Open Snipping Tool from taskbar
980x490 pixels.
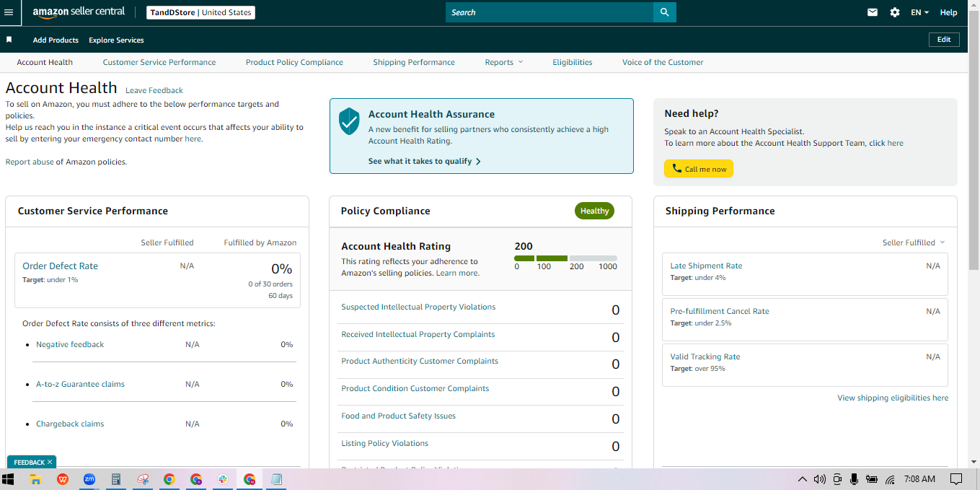[x=143, y=479]
